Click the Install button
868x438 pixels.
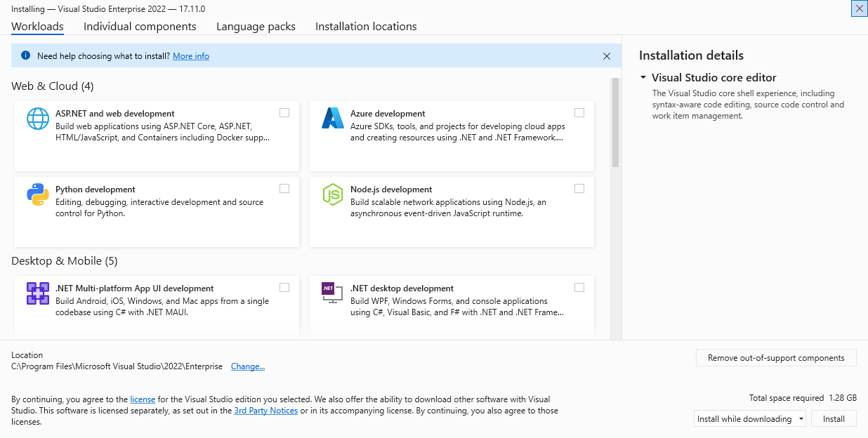click(834, 419)
